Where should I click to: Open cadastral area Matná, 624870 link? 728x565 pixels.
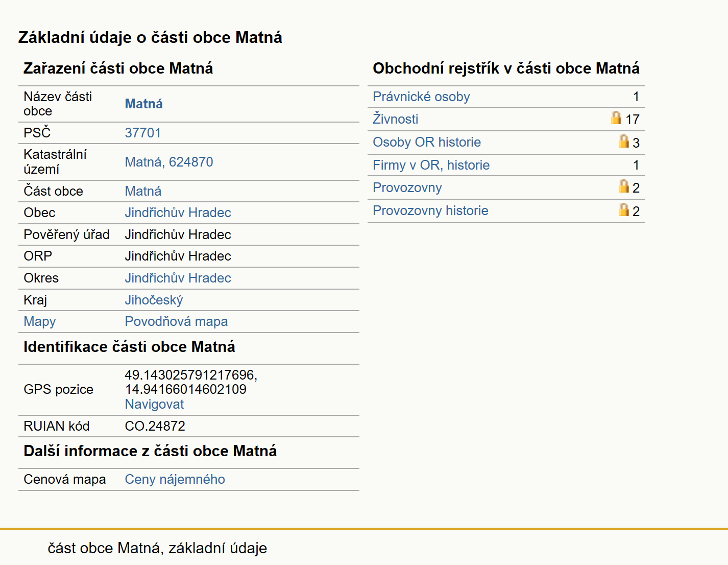pyautogui.click(x=169, y=162)
